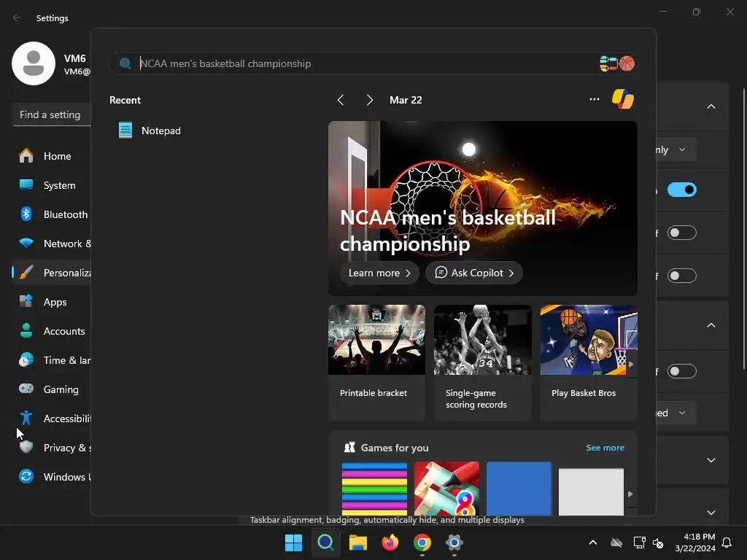Go to previous day with left arrow
This screenshot has width=747, height=560.
(340, 100)
